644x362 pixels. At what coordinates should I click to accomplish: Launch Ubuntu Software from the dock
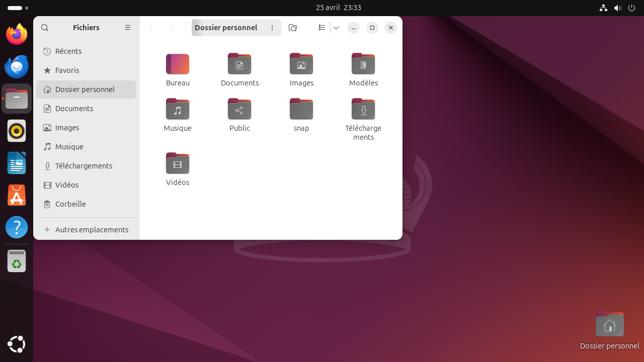tap(17, 195)
